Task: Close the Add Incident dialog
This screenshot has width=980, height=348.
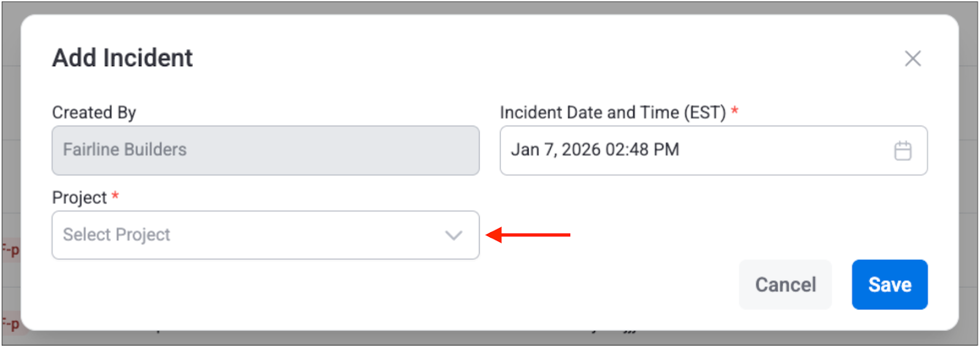Action: (913, 59)
